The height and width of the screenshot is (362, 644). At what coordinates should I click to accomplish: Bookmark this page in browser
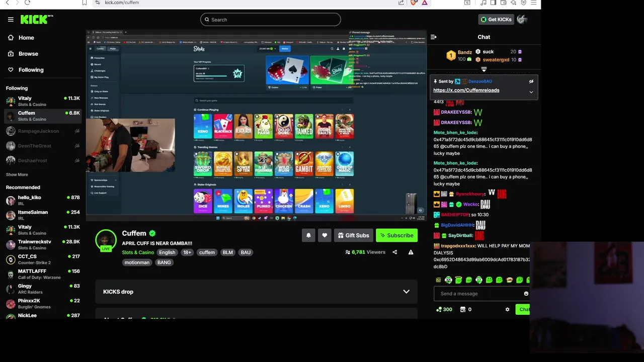[85, 3]
